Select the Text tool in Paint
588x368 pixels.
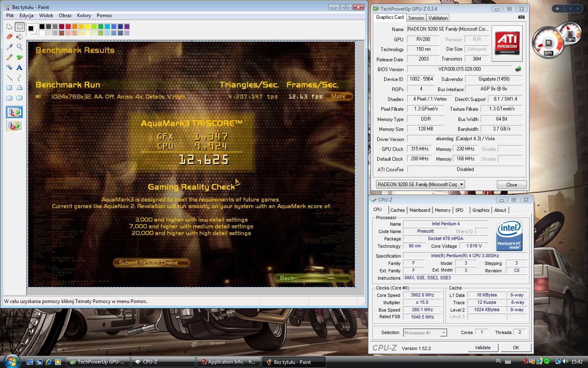(20, 67)
